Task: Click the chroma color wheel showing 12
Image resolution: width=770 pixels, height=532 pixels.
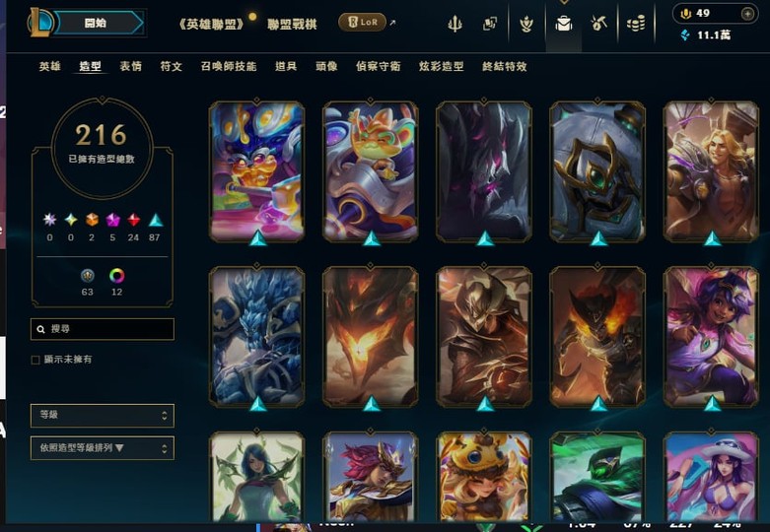Action: coord(117,276)
